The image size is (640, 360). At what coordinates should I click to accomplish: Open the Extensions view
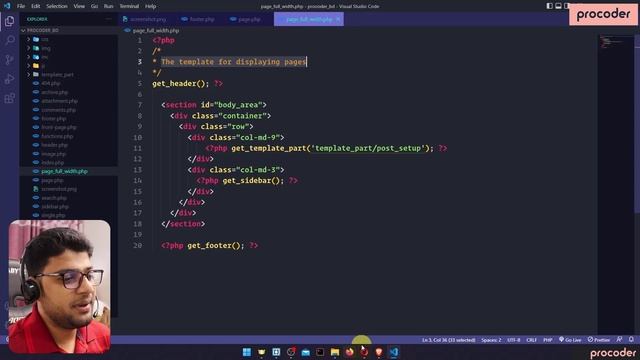(x=9, y=98)
